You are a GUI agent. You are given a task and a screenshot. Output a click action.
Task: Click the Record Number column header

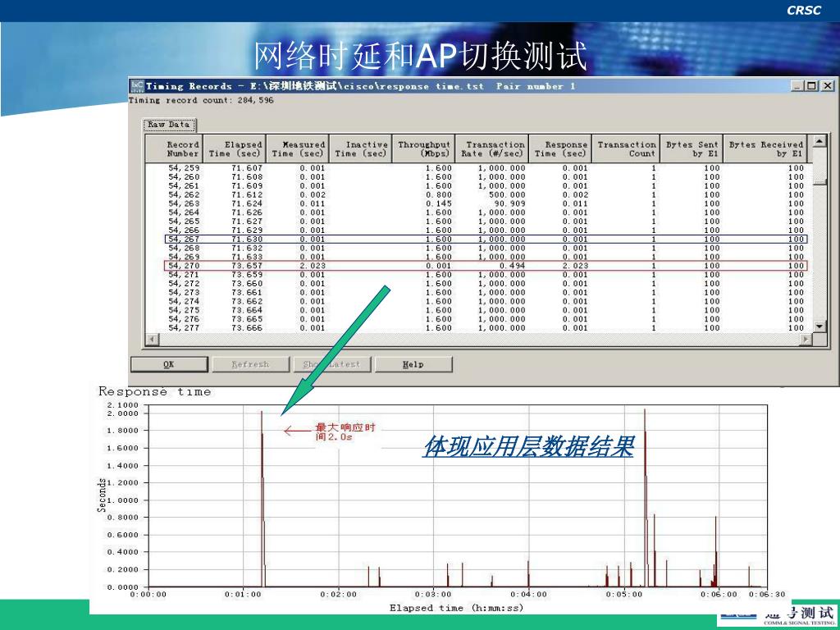click(174, 149)
